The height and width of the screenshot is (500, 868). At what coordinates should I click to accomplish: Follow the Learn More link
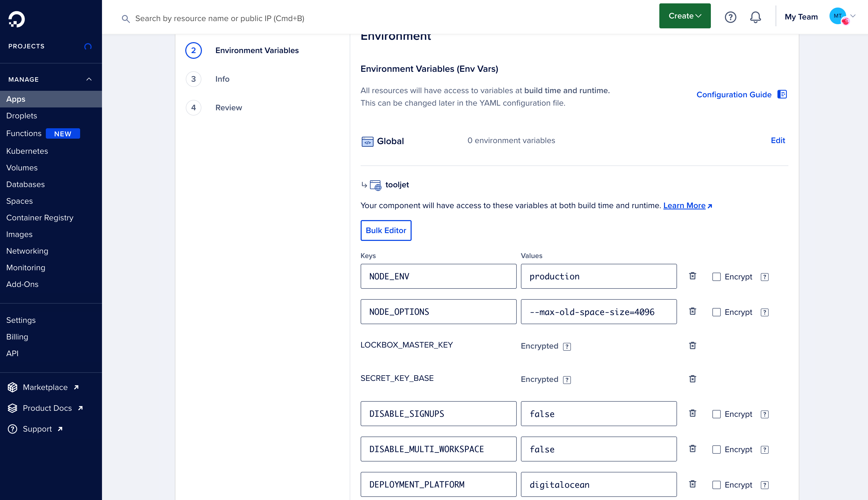click(x=684, y=205)
